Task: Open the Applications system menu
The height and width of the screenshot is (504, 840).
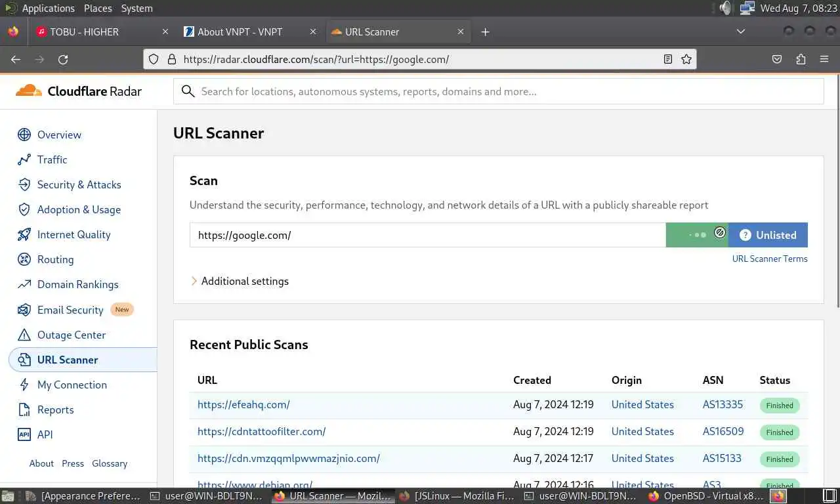Action: (x=48, y=9)
